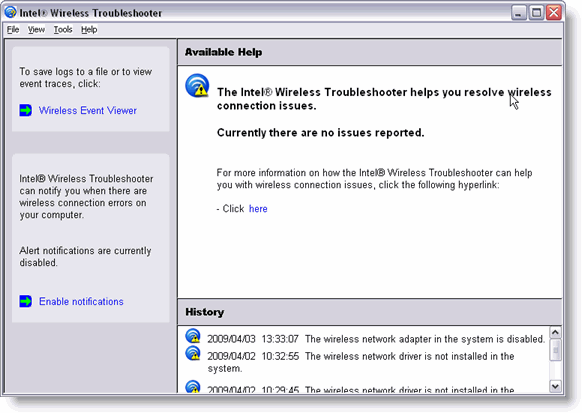Click the 'Alert notifications are currently disabled' text
This screenshot has width=582, height=413.
(85, 257)
